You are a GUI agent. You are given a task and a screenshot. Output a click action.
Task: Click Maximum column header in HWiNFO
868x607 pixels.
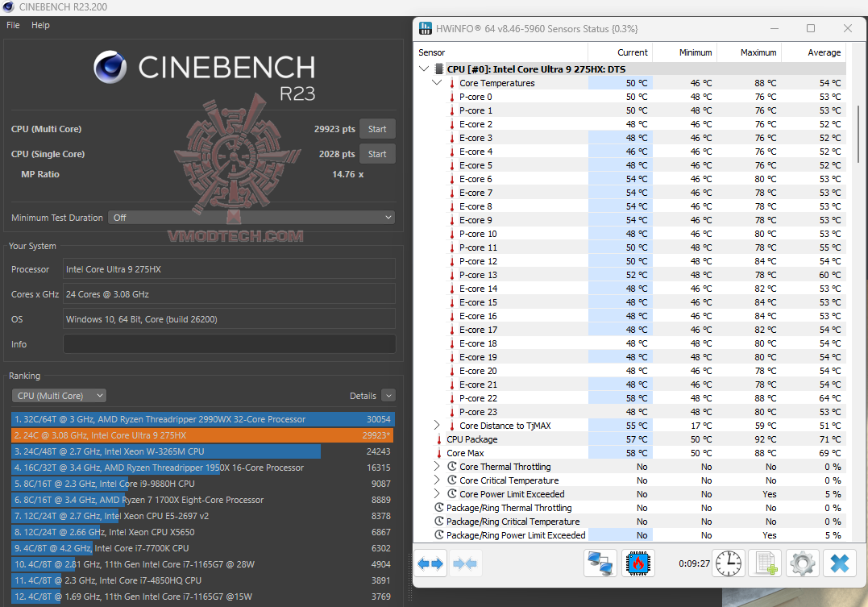point(749,52)
